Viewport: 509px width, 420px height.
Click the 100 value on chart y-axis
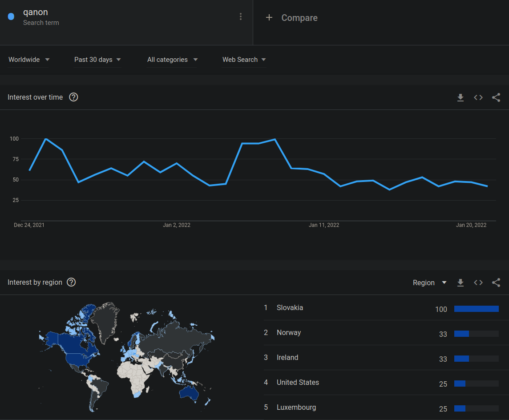point(14,139)
